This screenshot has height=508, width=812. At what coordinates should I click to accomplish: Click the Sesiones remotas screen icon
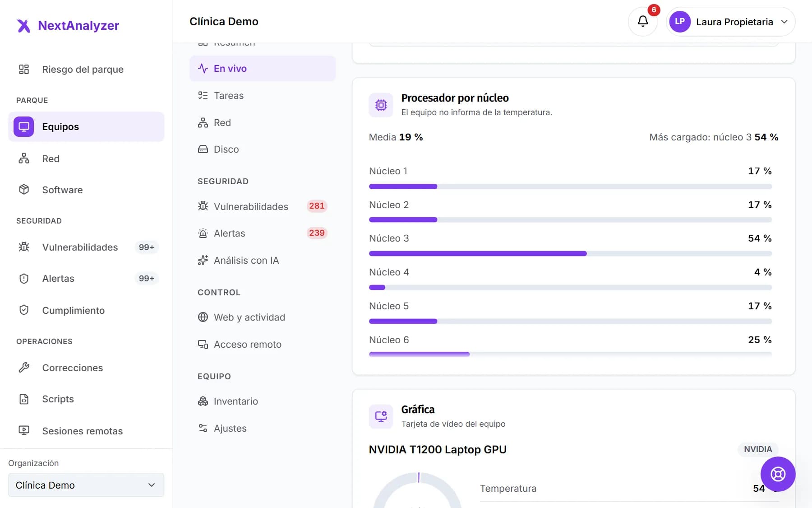(24, 431)
